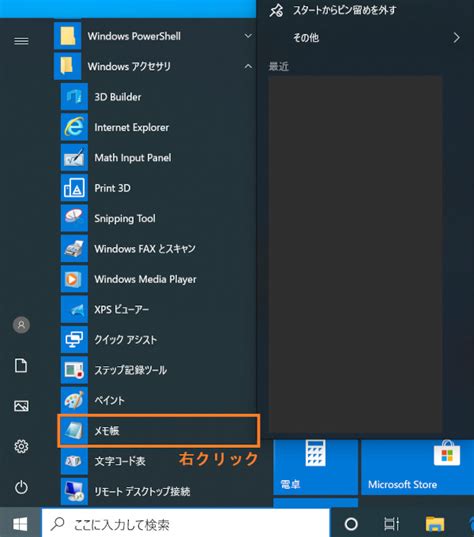Screen dimensions: 474x537
Task: Select the ペイント text entry
Action: tap(109, 400)
